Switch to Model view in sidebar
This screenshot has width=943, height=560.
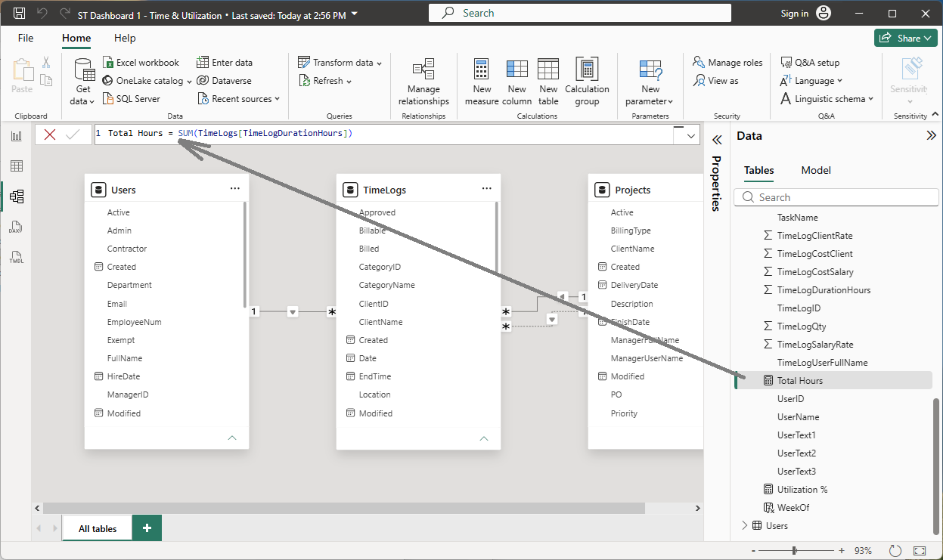pos(17,196)
